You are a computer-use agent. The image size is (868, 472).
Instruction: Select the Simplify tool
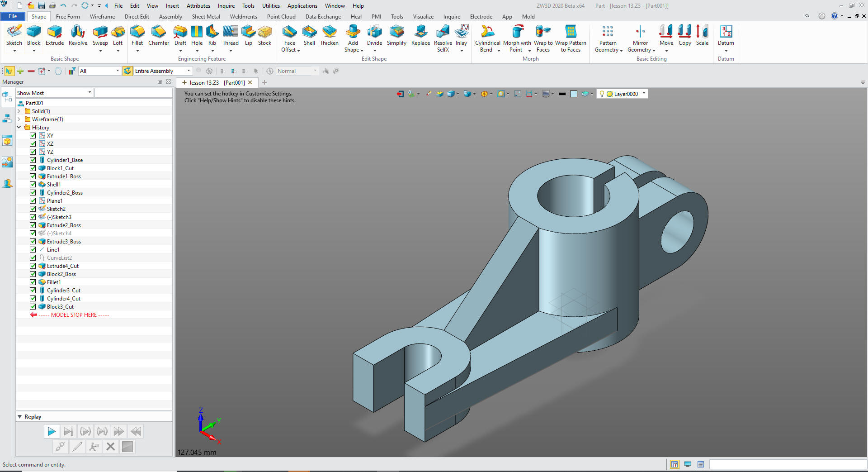(396, 35)
